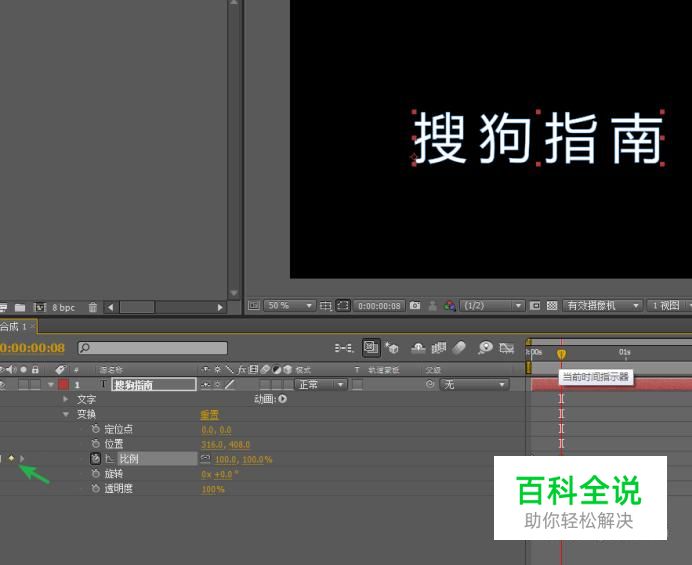Enable frame blending for the composition
The image size is (692, 565).
(x=438, y=348)
